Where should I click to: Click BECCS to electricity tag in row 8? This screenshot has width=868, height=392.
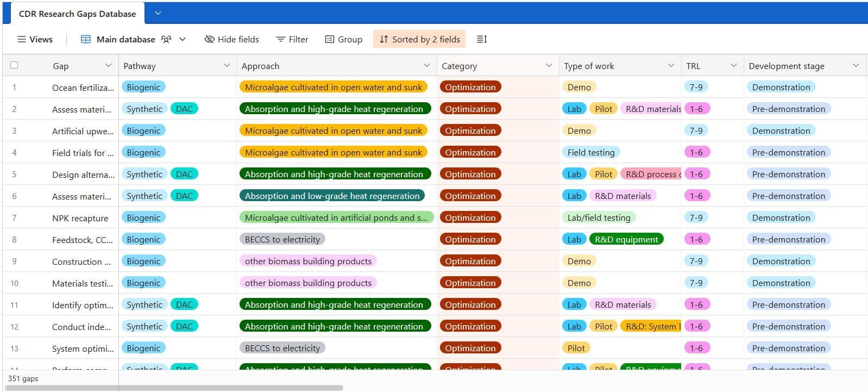282,239
